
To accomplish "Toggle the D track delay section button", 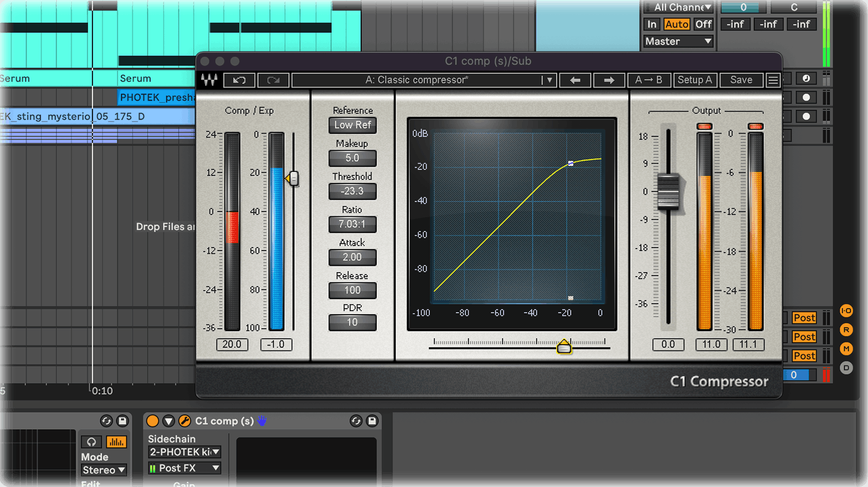I will [x=846, y=367].
